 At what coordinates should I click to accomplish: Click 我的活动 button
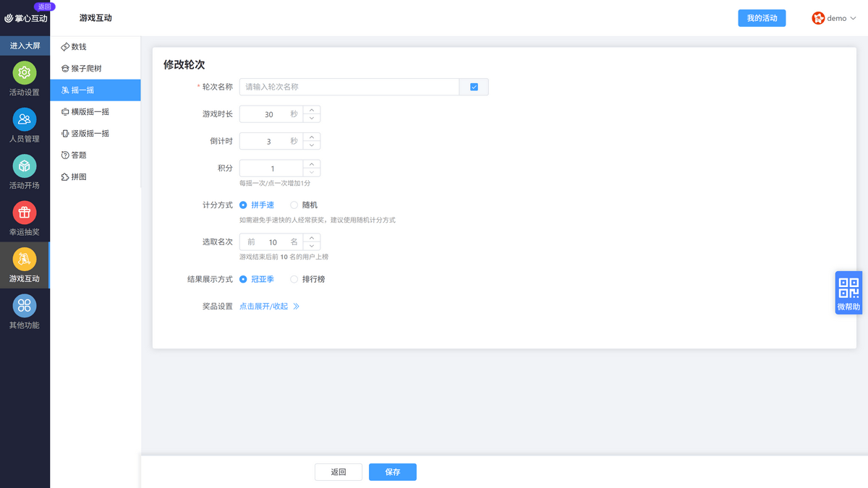tap(762, 18)
